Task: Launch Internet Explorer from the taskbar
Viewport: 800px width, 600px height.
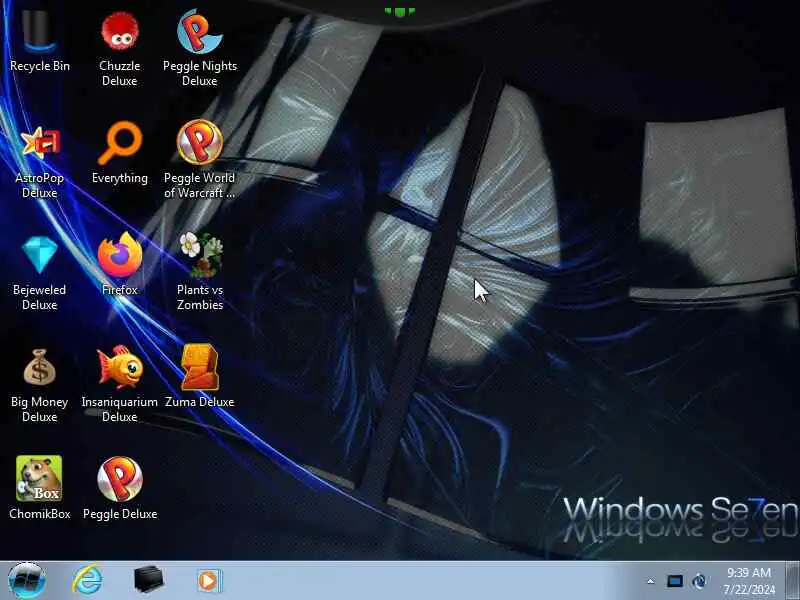Action: click(87, 580)
